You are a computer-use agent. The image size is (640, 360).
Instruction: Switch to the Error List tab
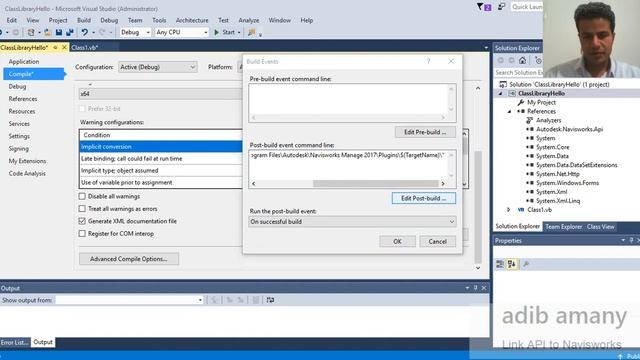click(x=14, y=342)
